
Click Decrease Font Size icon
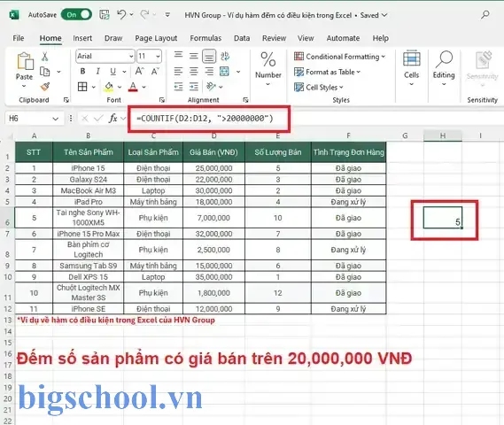(x=155, y=71)
